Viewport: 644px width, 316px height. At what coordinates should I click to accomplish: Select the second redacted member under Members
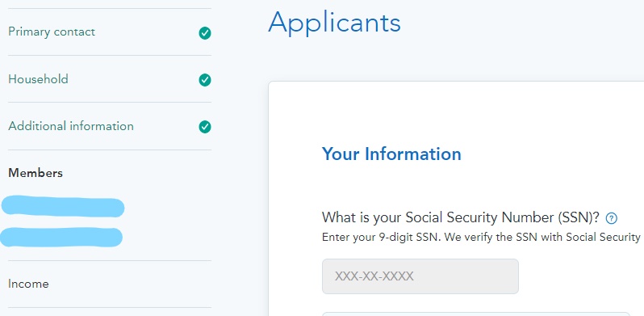(x=61, y=237)
